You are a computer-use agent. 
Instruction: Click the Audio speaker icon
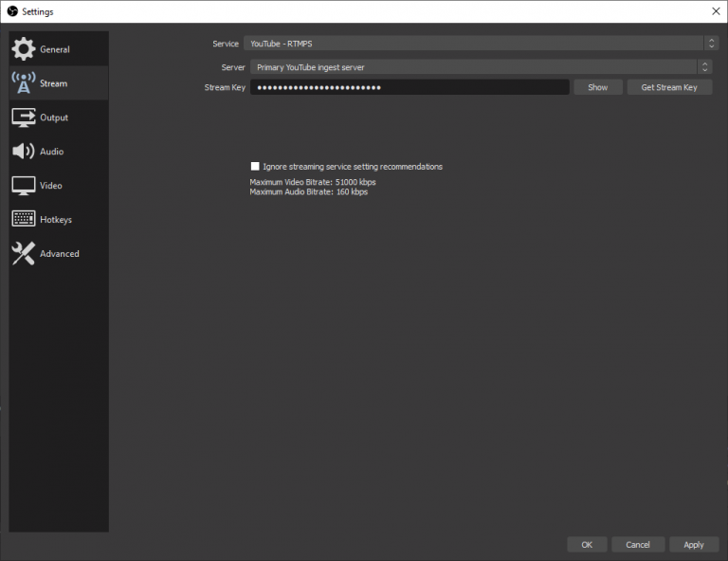(x=24, y=152)
